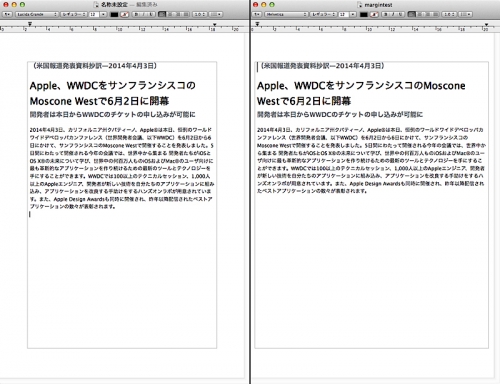Center text in margintest window
This screenshot has width=500, height=384.
point(419,14)
